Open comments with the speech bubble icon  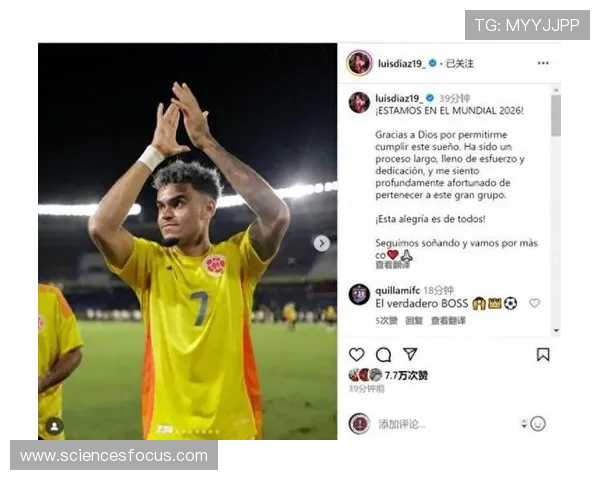383,354
